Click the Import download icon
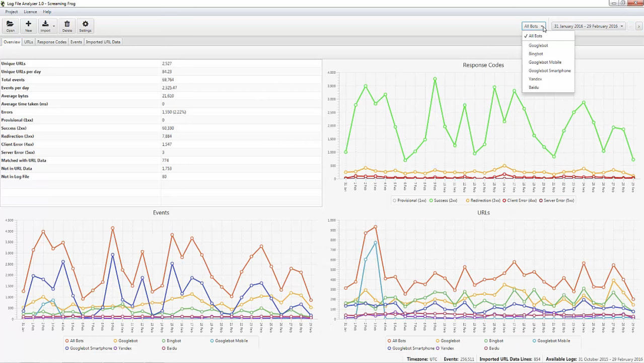This screenshot has width=644, height=363. pos(45,26)
